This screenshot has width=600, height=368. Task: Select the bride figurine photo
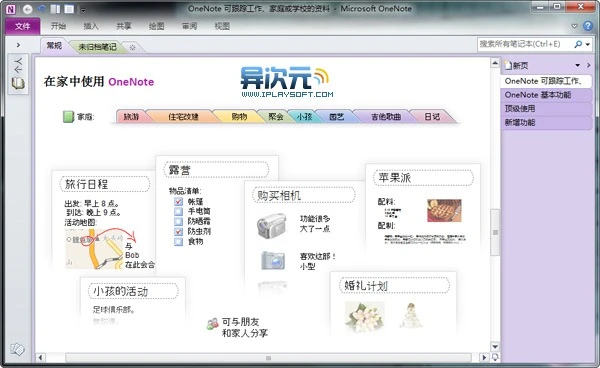411,316
